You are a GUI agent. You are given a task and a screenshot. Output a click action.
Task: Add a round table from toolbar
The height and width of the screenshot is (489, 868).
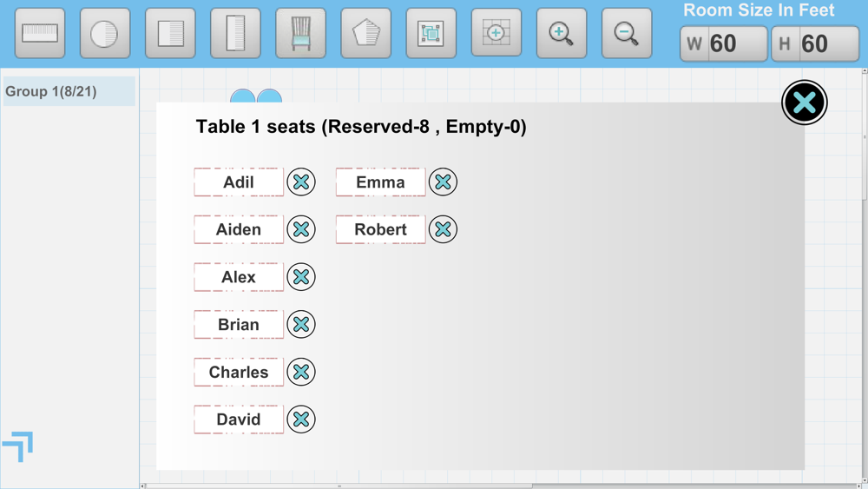[x=105, y=33]
